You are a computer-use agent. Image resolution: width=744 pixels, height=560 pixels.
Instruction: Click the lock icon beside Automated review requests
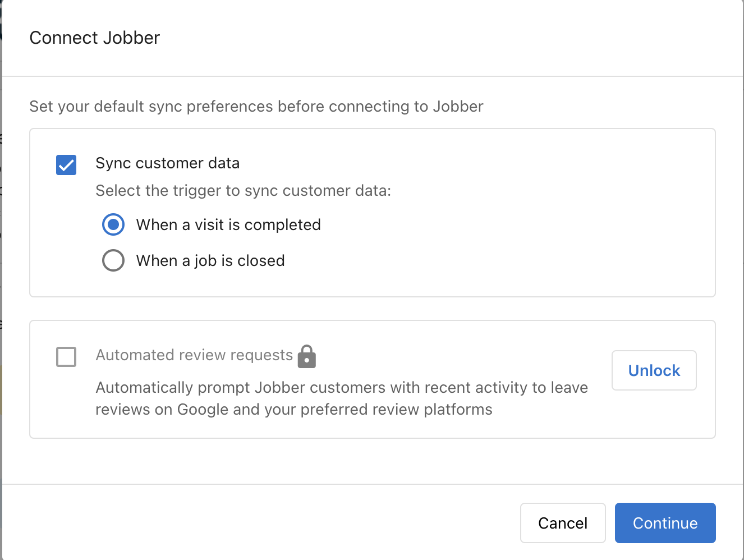pos(306,356)
